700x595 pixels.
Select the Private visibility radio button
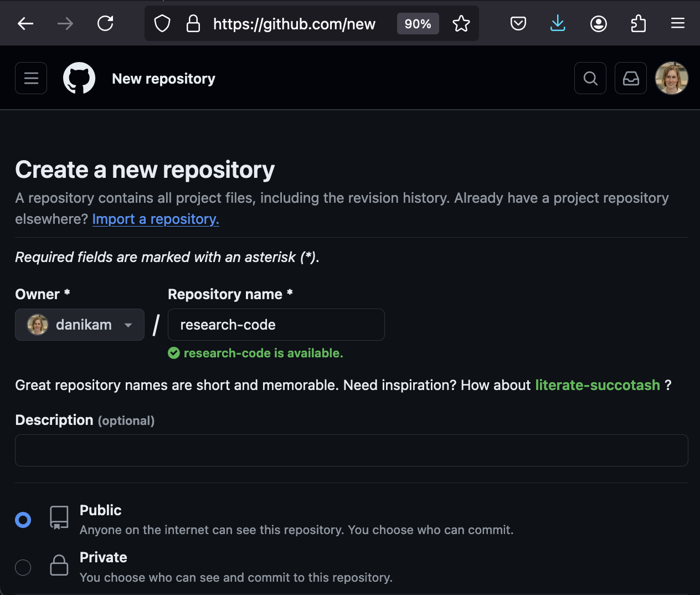(x=23, y=567)
